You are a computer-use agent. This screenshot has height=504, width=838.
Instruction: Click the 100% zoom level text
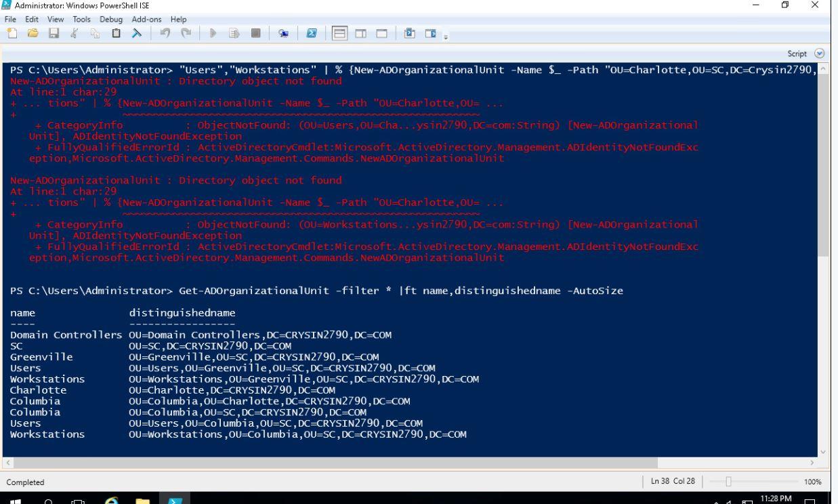(x=813, y=482)
